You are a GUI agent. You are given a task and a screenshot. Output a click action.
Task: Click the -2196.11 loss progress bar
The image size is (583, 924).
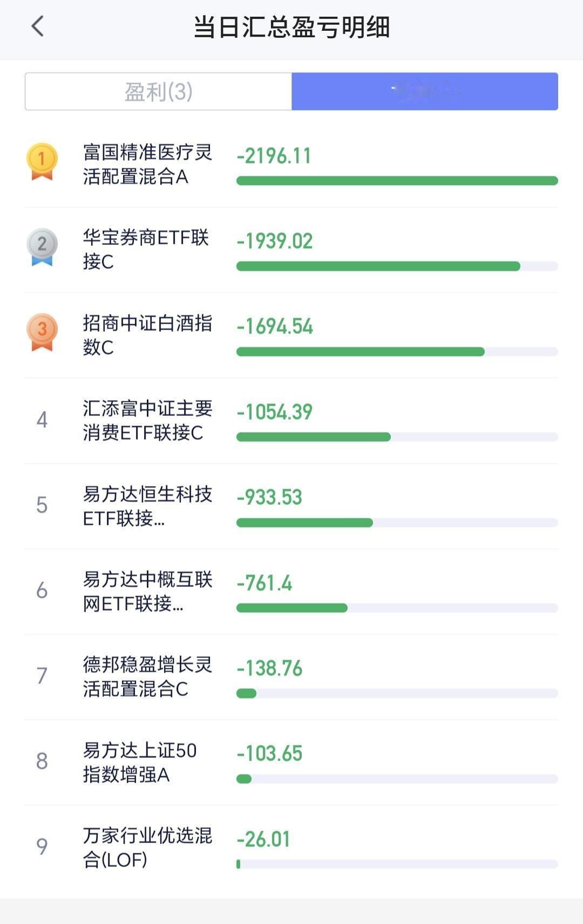point(397,181)
